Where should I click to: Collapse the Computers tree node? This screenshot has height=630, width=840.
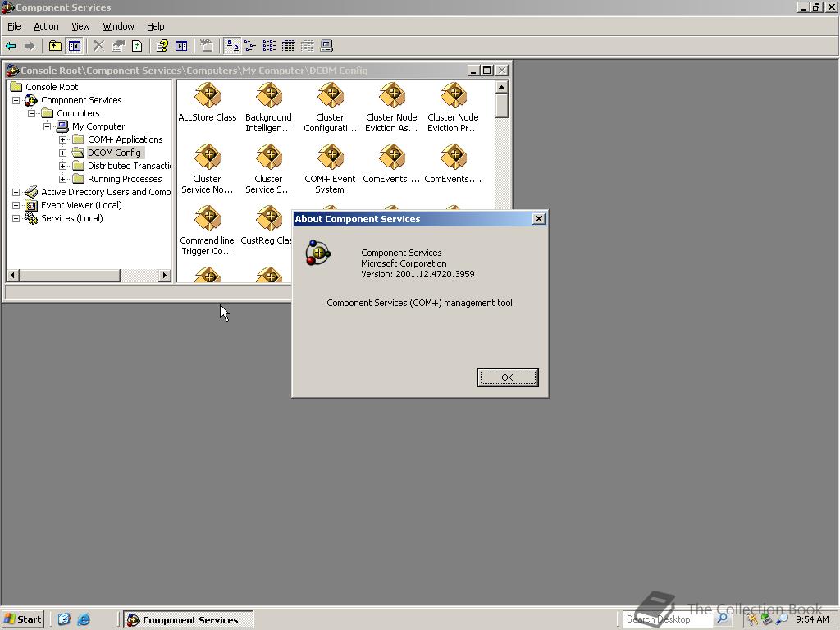[32, 113]
